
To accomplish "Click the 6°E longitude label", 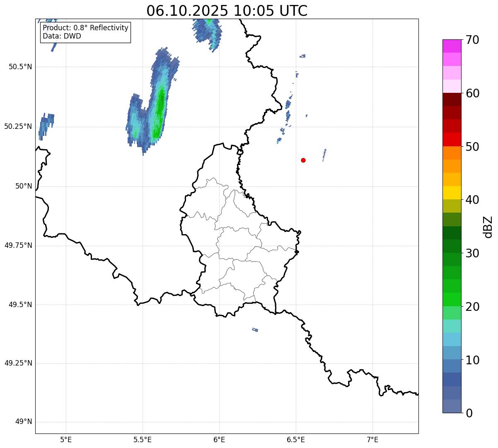I will [x=219, y=440].
